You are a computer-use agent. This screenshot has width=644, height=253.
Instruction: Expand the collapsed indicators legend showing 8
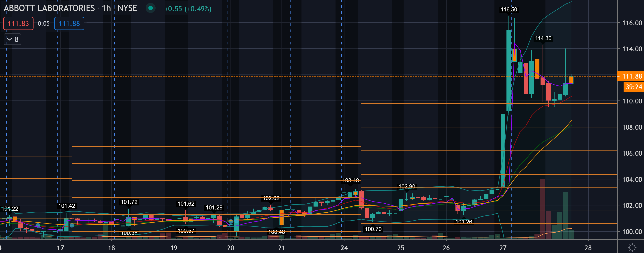click(x=13, y=39)
